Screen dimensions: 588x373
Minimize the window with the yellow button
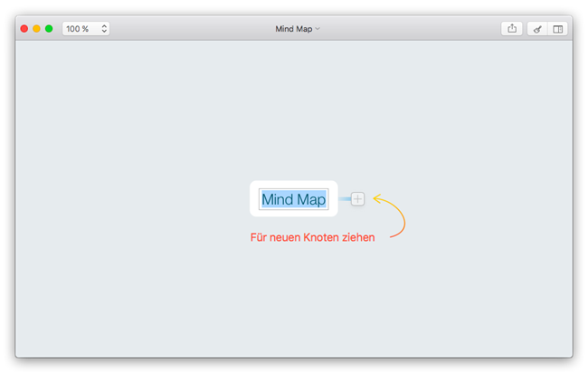tap(36, 29)
